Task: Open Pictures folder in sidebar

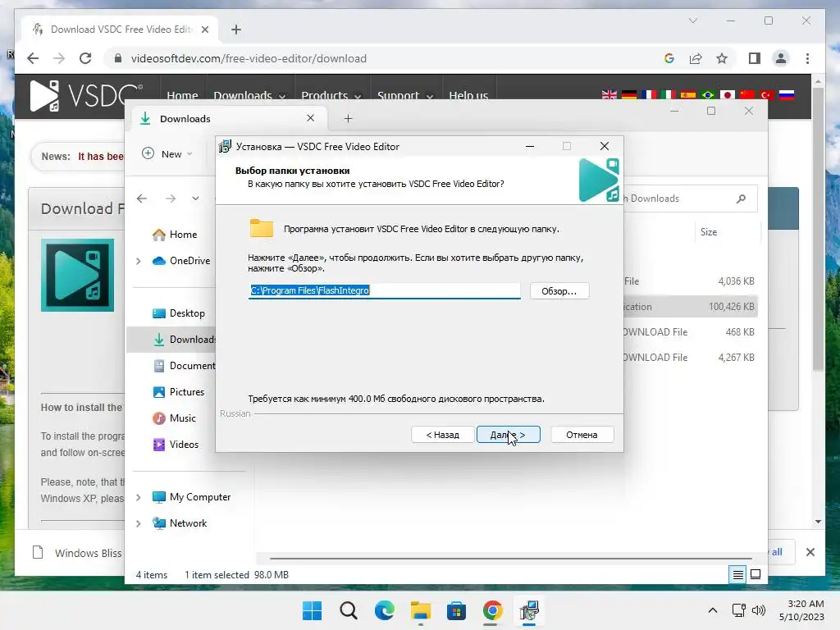Action: click(178, 392)
